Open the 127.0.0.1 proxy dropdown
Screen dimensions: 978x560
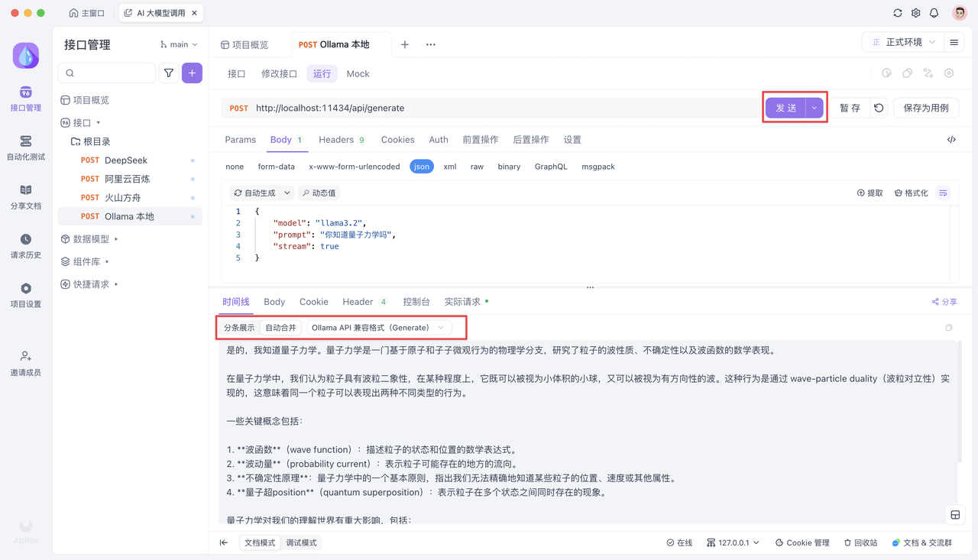[733, 542]
